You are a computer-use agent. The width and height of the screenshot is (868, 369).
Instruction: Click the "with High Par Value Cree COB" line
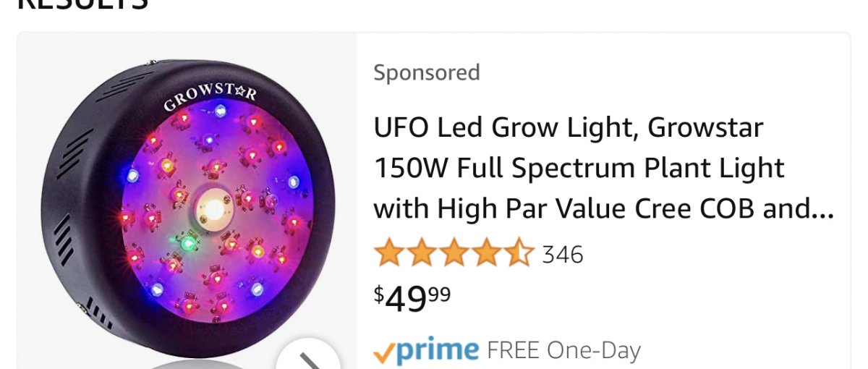(603, 209)
